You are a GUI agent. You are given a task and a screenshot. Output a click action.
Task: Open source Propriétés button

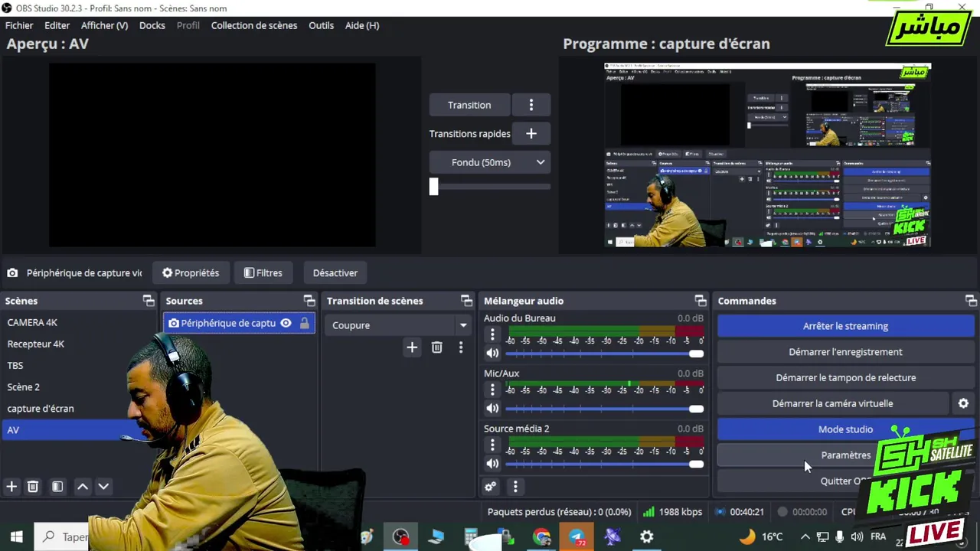[x=191, y=272]
